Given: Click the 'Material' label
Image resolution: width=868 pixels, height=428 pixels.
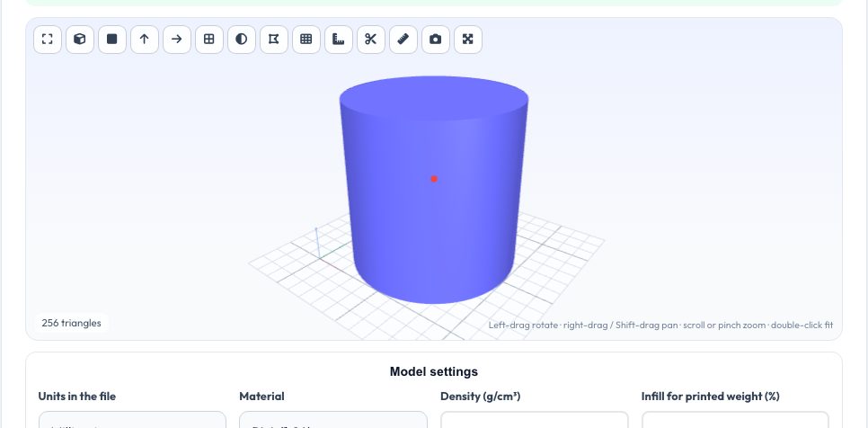Looking at the screenshot, I should [x=261, y=397].
